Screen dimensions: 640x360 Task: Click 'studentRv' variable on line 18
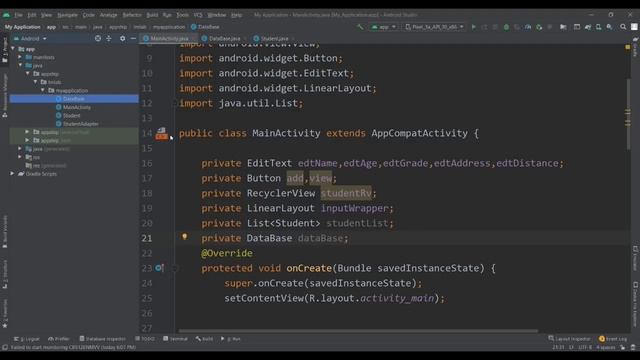point(346,193)
